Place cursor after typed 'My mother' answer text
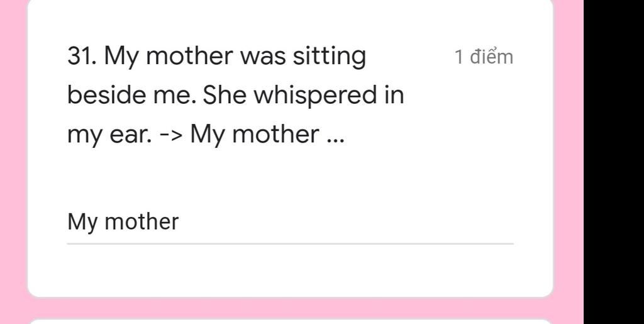The width and height of the screenshot is (644, 324). pos(180,222)
